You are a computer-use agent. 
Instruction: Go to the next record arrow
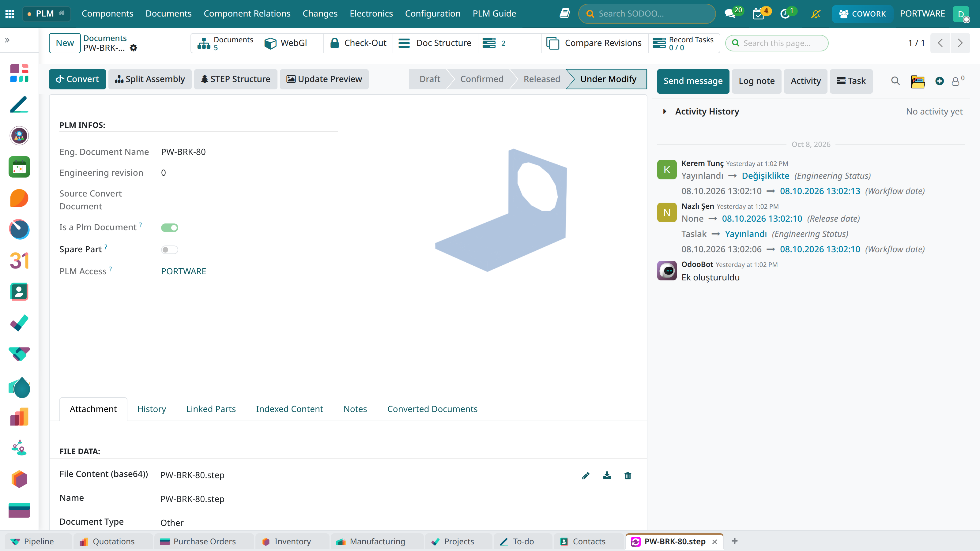click(960, 43)
